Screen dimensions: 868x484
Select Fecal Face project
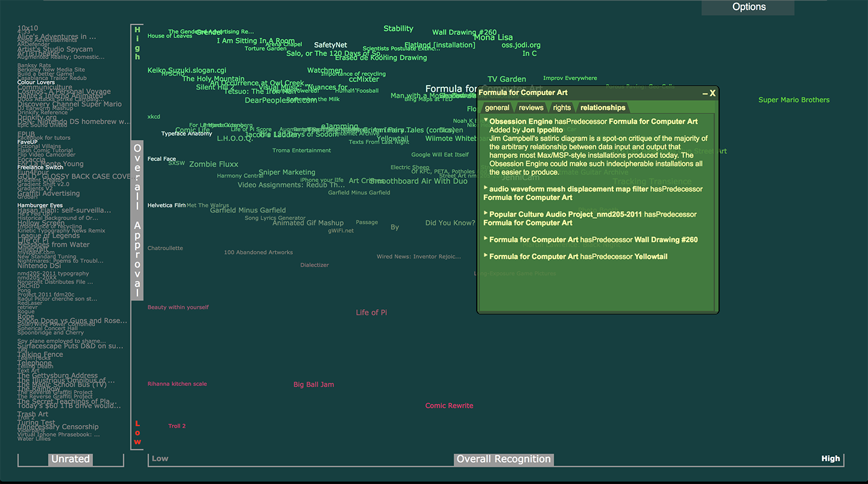point(162,159)
